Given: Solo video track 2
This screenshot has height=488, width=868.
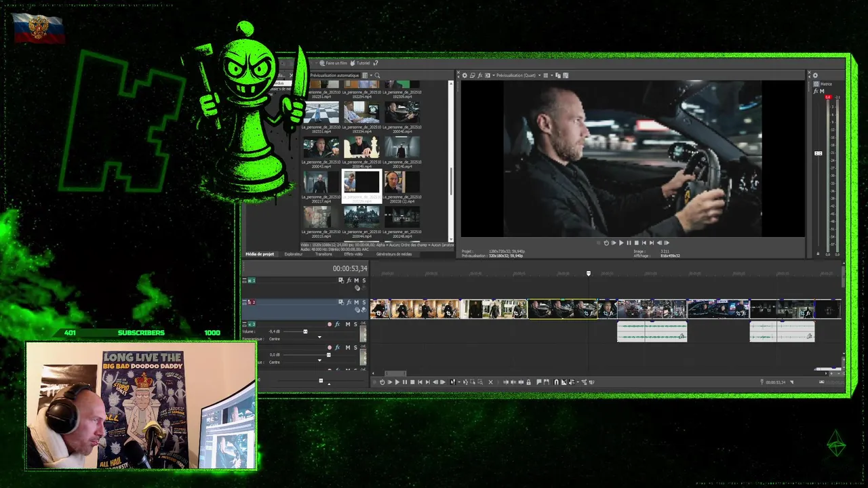Looking at the screenshot, I should (364, 302).
